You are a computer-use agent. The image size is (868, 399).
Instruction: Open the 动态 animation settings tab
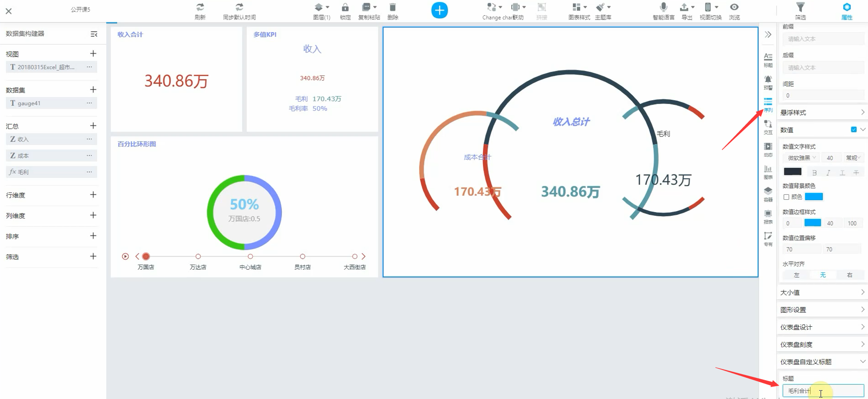(768, 150)
